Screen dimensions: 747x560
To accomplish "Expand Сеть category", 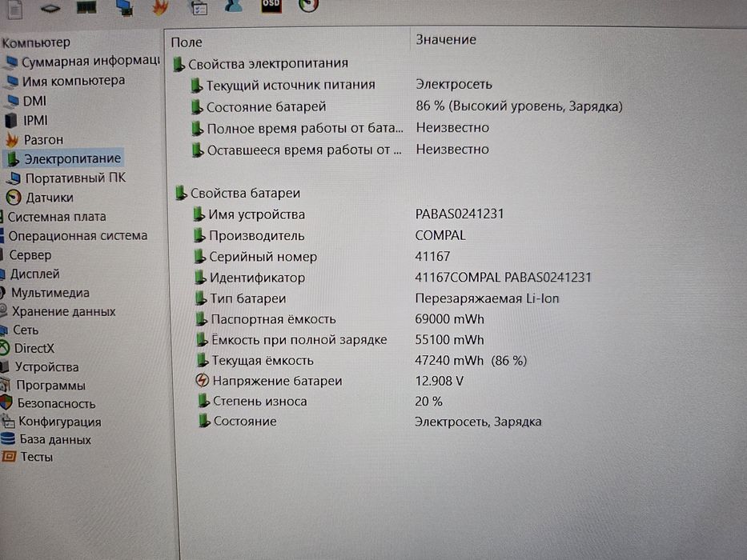I will click(x=19, y=330).
